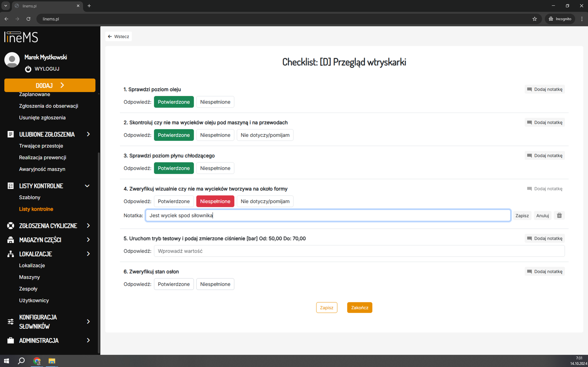
Task: Click the Zgłoszenia cykliczne lifebuoy icon
Action: coord(10,225)
